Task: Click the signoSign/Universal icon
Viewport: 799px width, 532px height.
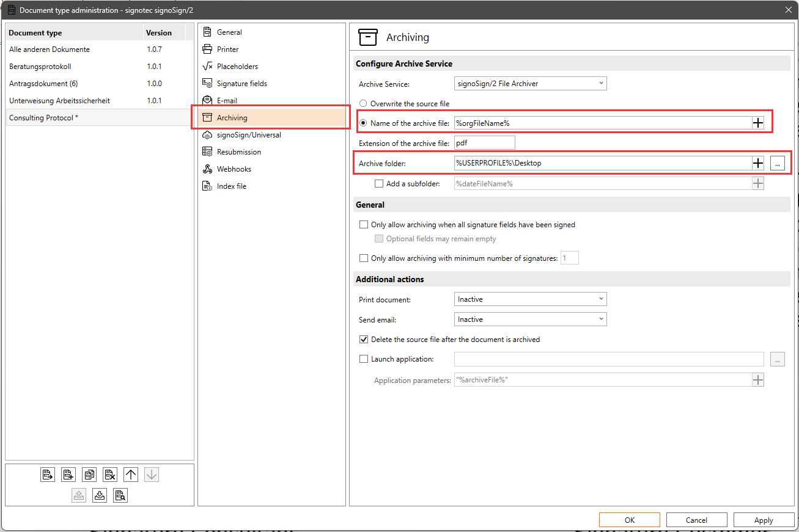Action: click(207, 135)
